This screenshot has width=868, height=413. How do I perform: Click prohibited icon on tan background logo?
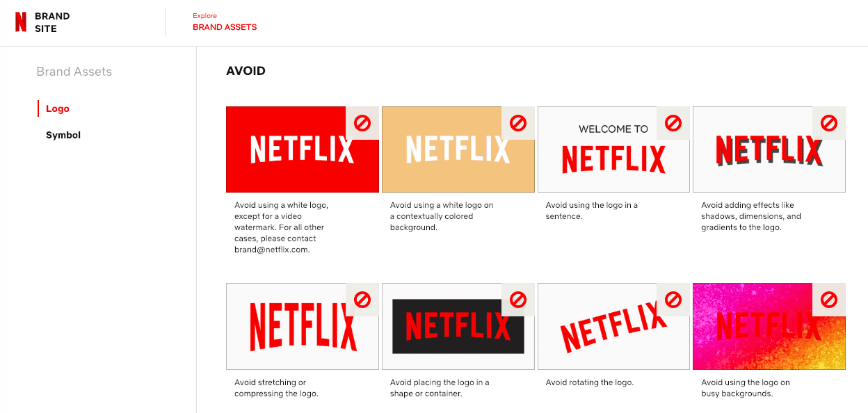coord(518,123)
